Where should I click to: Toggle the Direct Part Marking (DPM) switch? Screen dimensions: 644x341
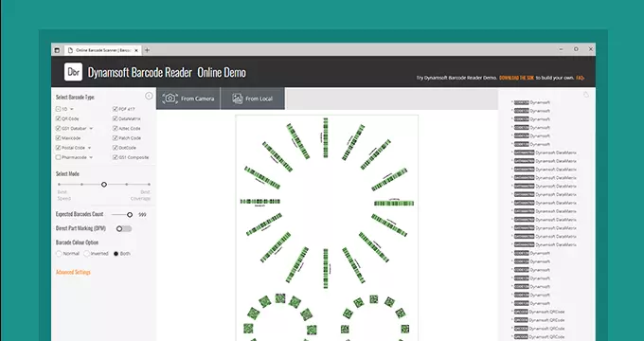coord(124,229)
